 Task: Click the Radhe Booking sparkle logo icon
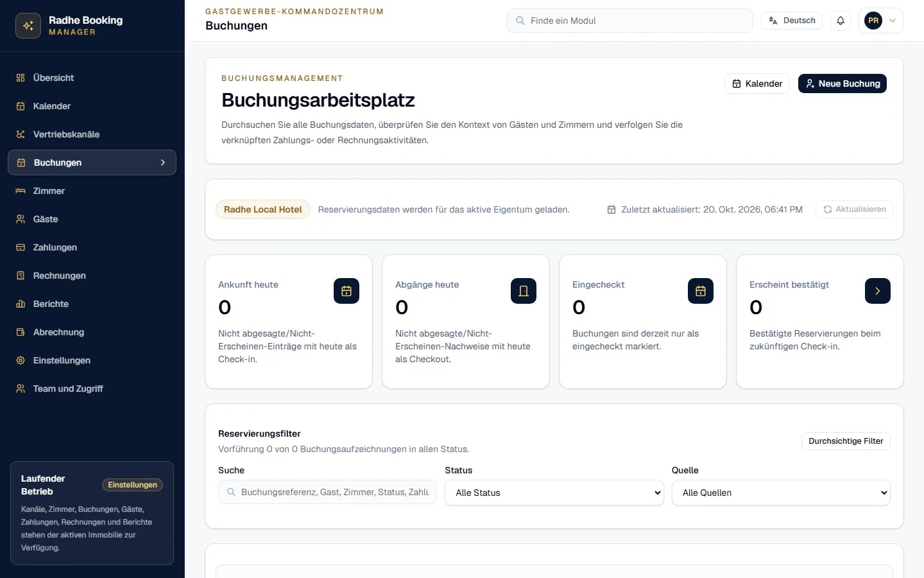28,26
